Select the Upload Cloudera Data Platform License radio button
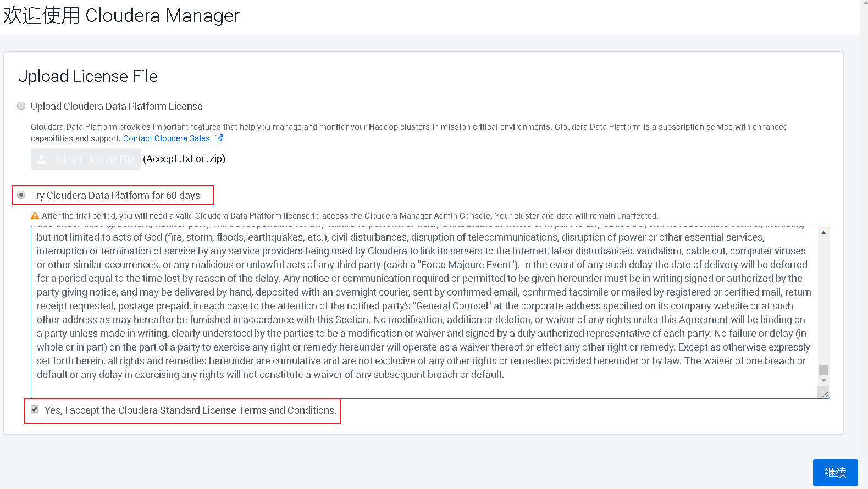 [21, 106]
